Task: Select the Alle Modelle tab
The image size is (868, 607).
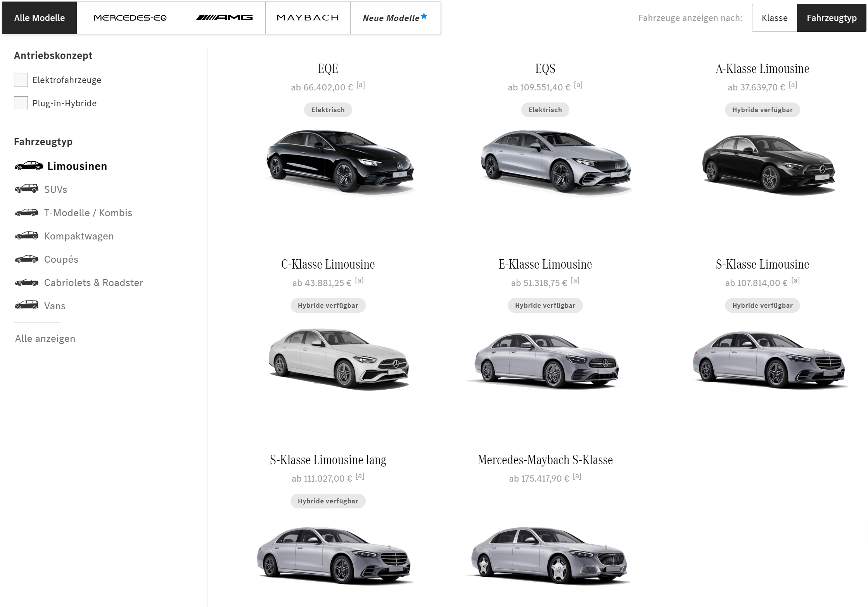Action: [x=40, y=18]
